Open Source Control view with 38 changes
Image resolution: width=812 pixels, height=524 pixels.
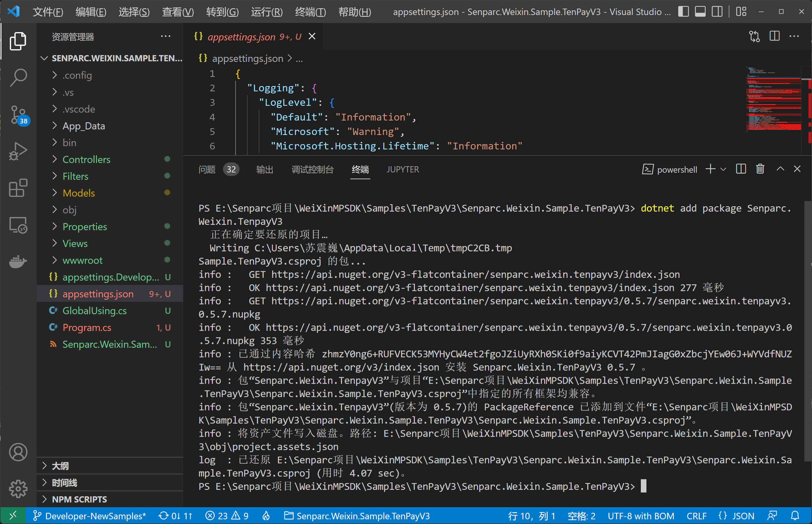tap(19, 115)
